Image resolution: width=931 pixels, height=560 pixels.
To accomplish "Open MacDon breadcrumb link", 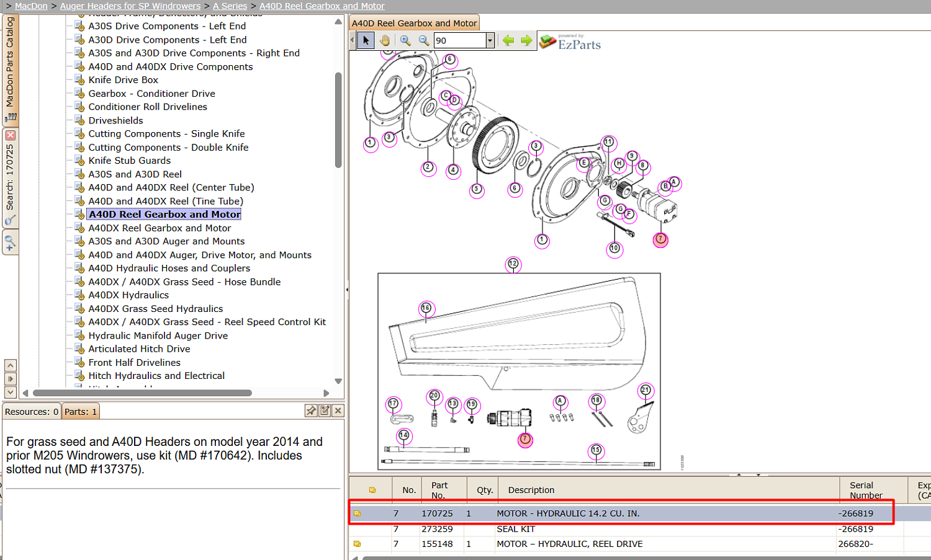I will pos(31,6).
